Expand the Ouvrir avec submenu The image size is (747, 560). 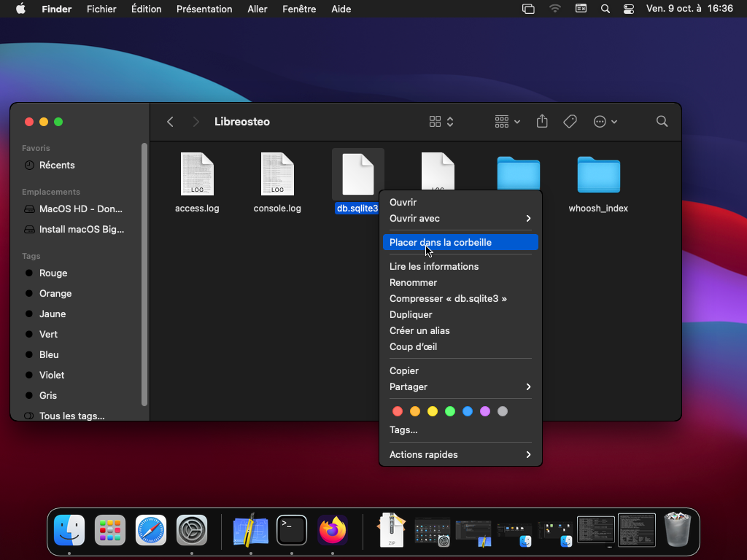pos(461,219)
